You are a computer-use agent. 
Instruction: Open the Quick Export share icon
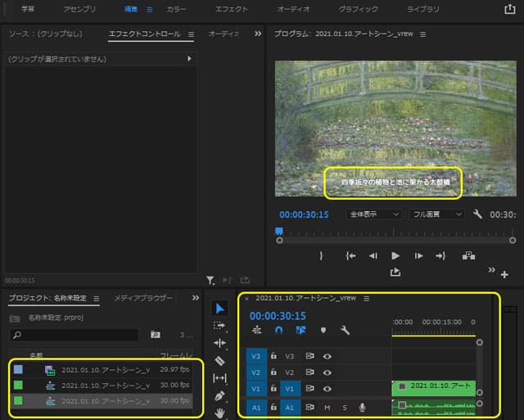(x=509, y=9)
